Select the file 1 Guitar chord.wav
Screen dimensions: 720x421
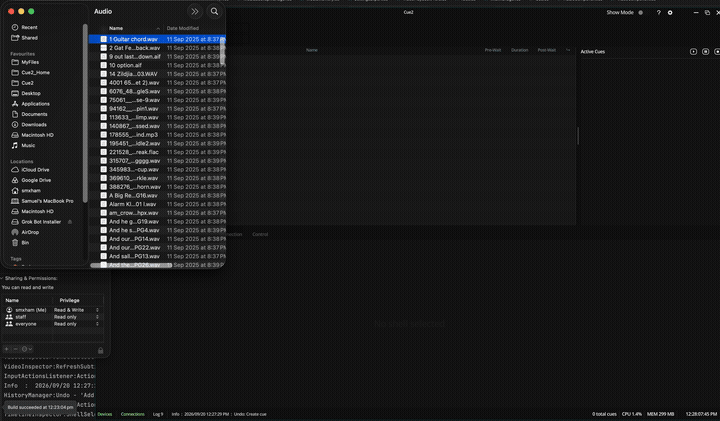click(x=157, y=39)
